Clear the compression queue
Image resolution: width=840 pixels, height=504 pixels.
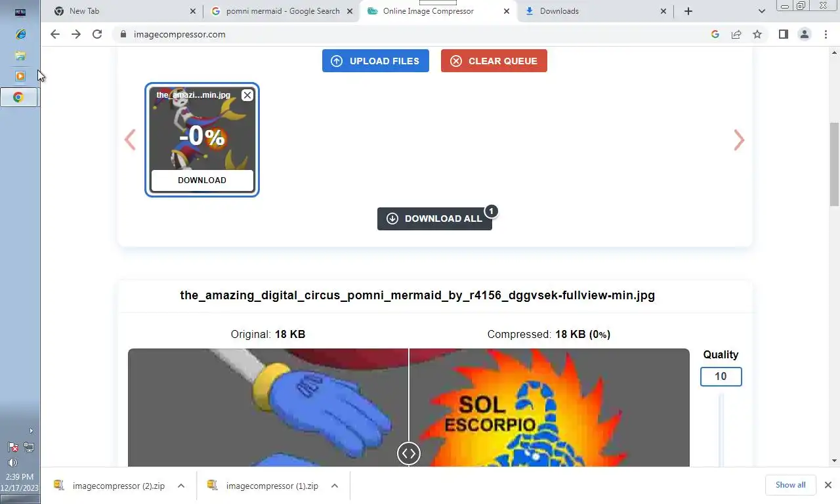pyautogui.click(x=494, y=61)
